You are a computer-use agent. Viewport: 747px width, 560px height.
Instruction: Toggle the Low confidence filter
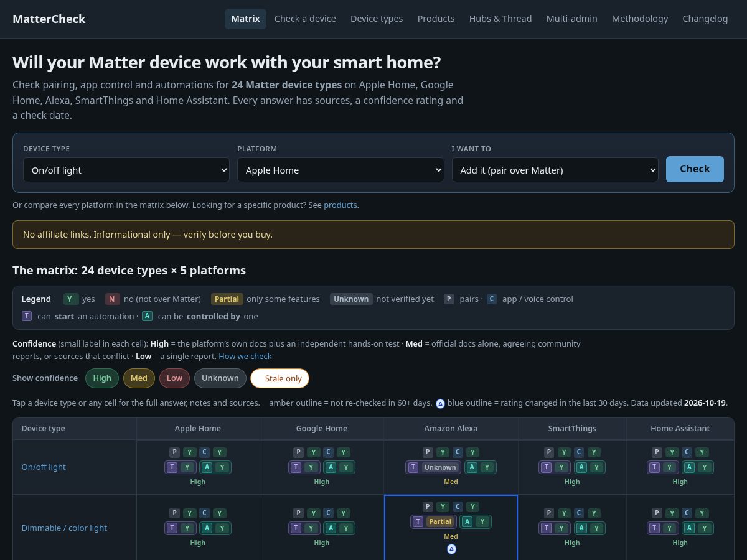click(x=174, y=378)
